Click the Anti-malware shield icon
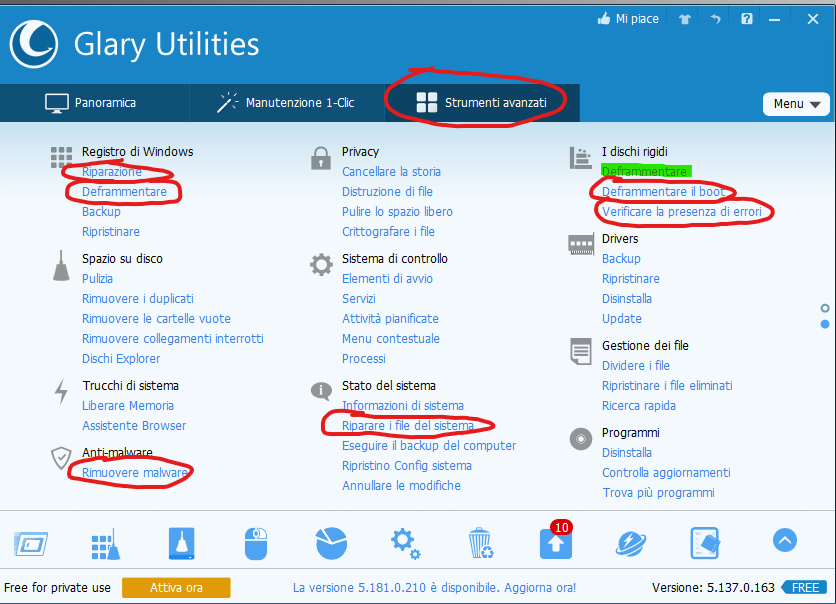This screenshot has height=604, width=836. pyautogui.click(x=61, y=458)
